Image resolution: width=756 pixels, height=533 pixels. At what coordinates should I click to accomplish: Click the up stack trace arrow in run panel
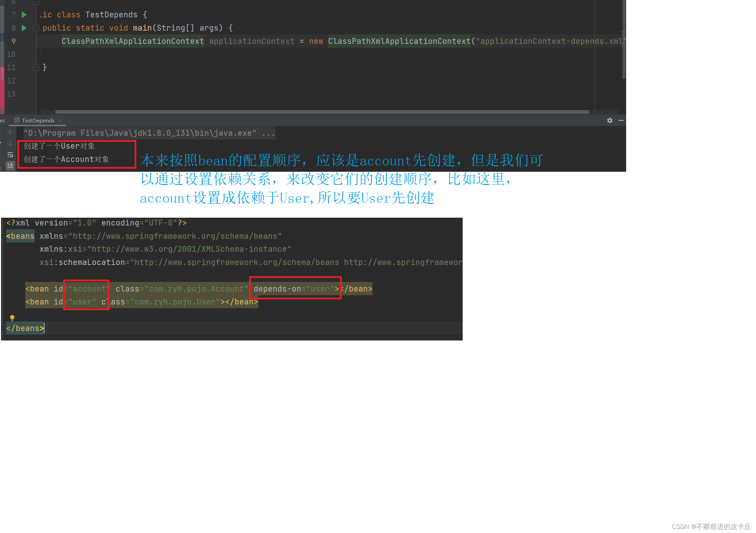click(10, 133)
